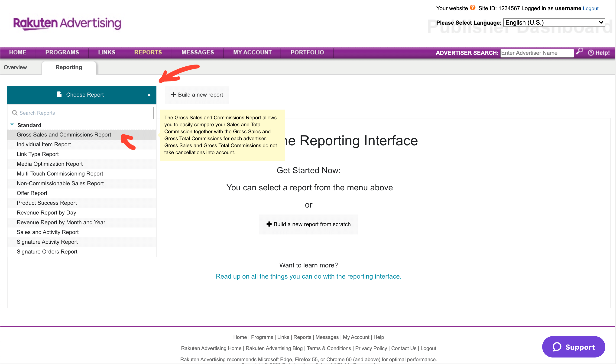Click Build a new report from scratch
This screenshot has height=364, width=616.
[x=308, y=224]
